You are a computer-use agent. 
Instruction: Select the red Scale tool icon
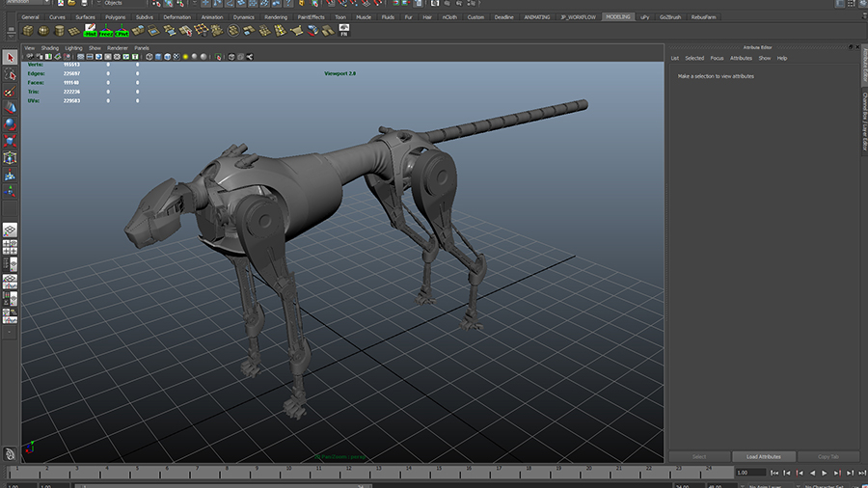tap(10, 140)
